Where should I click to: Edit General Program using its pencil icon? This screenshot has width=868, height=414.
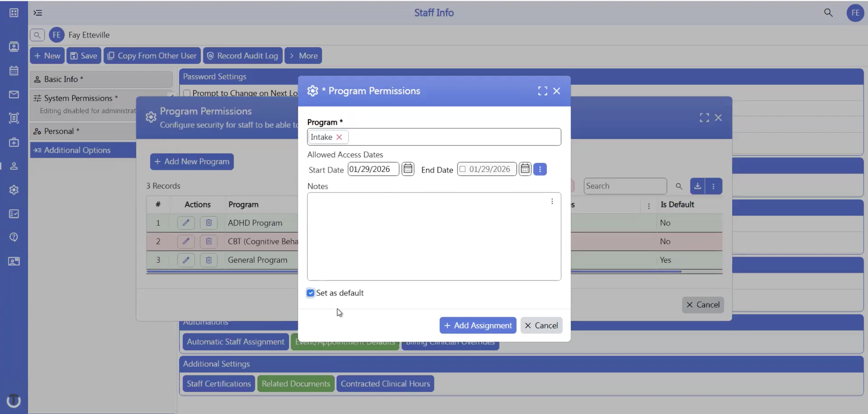(186, 260)
